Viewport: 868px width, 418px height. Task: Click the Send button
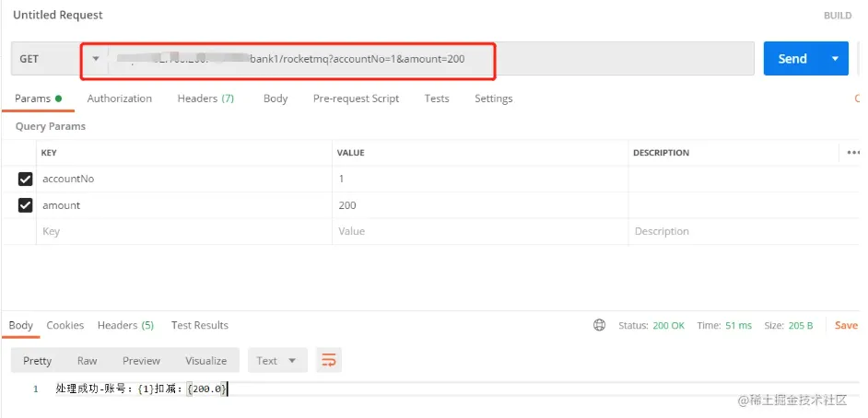(792, 59)
